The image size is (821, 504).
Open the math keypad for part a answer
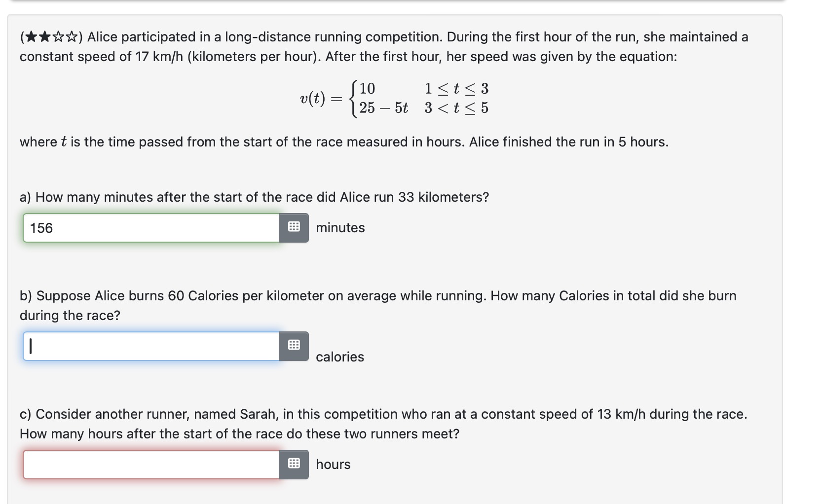294,228
